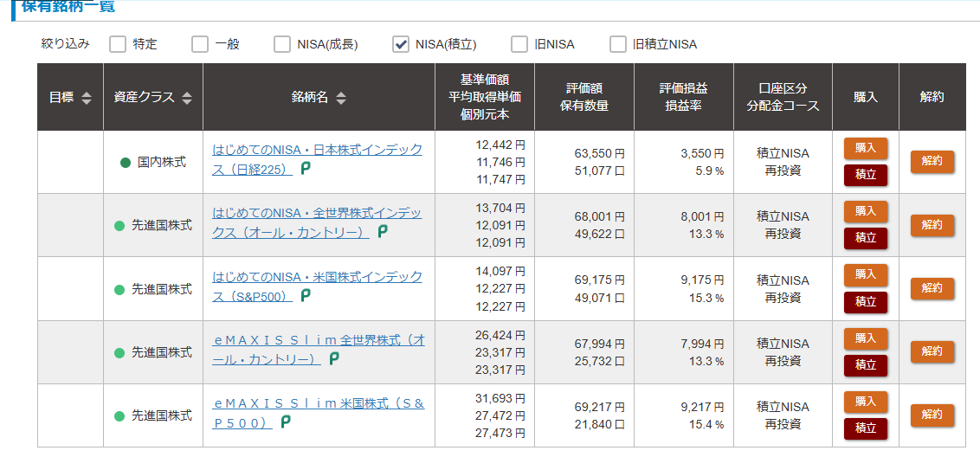The image size is (980, 457).
Task: Open the eMAXIS Slim 全世界株式（オール・カントリー） link
Action: click(319, 350)
